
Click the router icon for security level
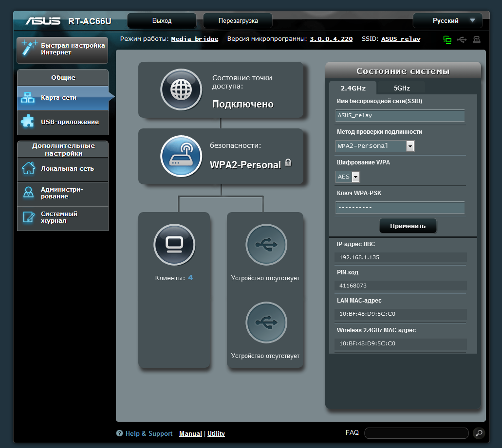pyautogui.click(x=181, y=156)
